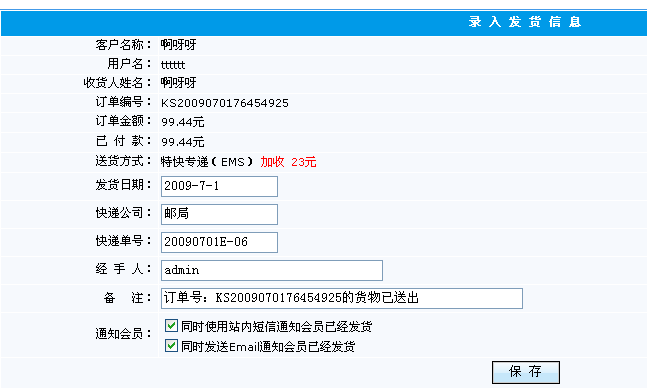This screenshot has width=647, height=388.
Task: Click the red 加收 23元 text
Action: [288, 162]
